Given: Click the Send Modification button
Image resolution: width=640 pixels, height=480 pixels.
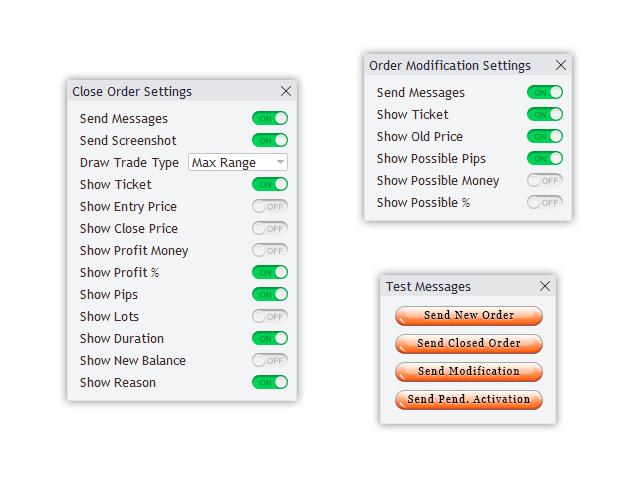Looking at the screenshot, I should pyautogui.click(x=469, y=371).
